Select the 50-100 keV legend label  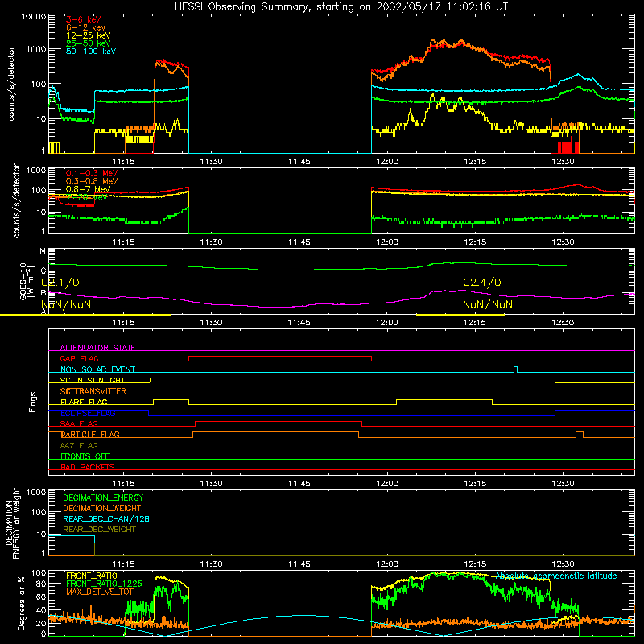click(90, 52)
